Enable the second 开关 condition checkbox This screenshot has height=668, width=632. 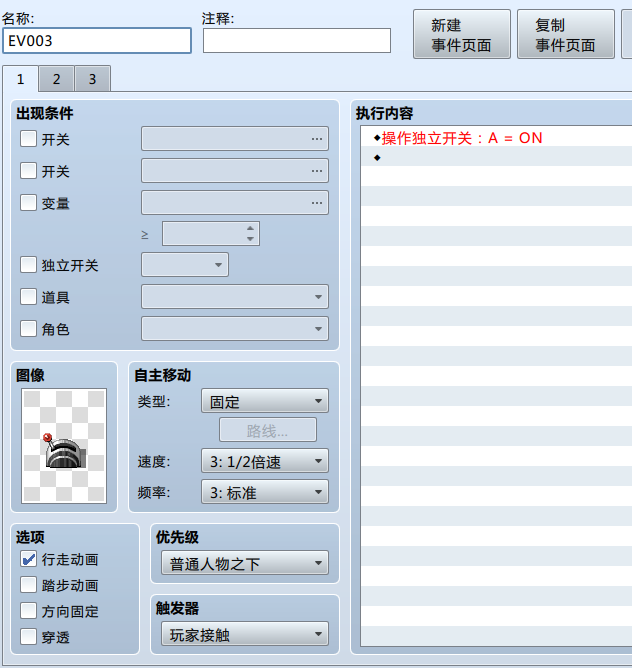29,171
